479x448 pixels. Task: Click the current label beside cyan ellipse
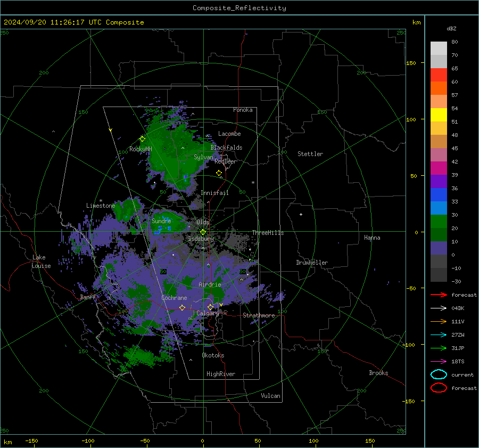[x=463, y=375]
